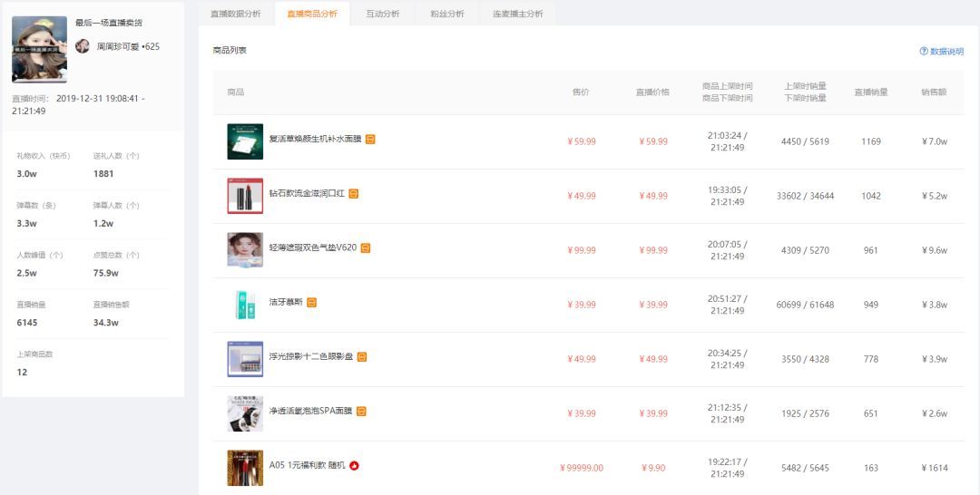This screenshot has width=980, height=495.
Task: Click orange shop icon beside 复活草焕颜生机补水面膜
Action: [370, 140]
